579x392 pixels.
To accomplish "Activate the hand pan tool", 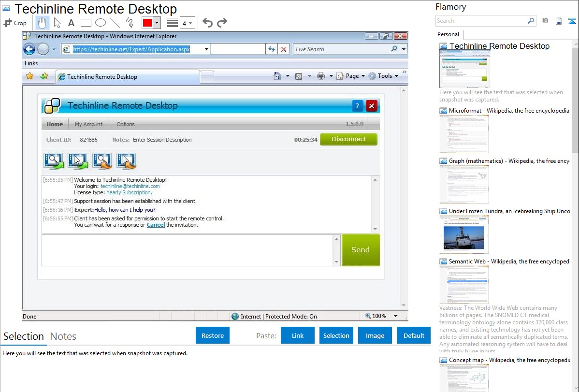I will (42, 23).
